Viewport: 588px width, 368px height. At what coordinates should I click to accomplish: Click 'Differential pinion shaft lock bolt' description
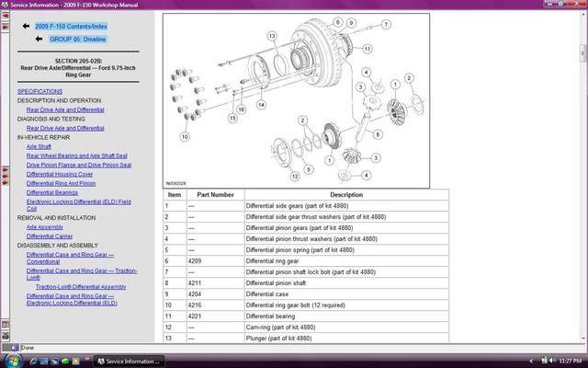tap(311, 272)
